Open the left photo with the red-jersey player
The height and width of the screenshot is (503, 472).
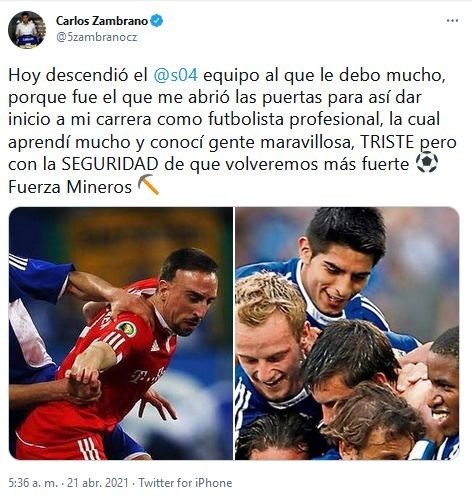121,333
